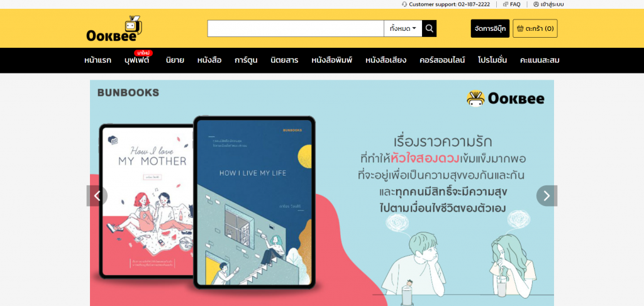644x306 pixels.
Task: Click inside the search text field
Action: click(x=296, y=29)
